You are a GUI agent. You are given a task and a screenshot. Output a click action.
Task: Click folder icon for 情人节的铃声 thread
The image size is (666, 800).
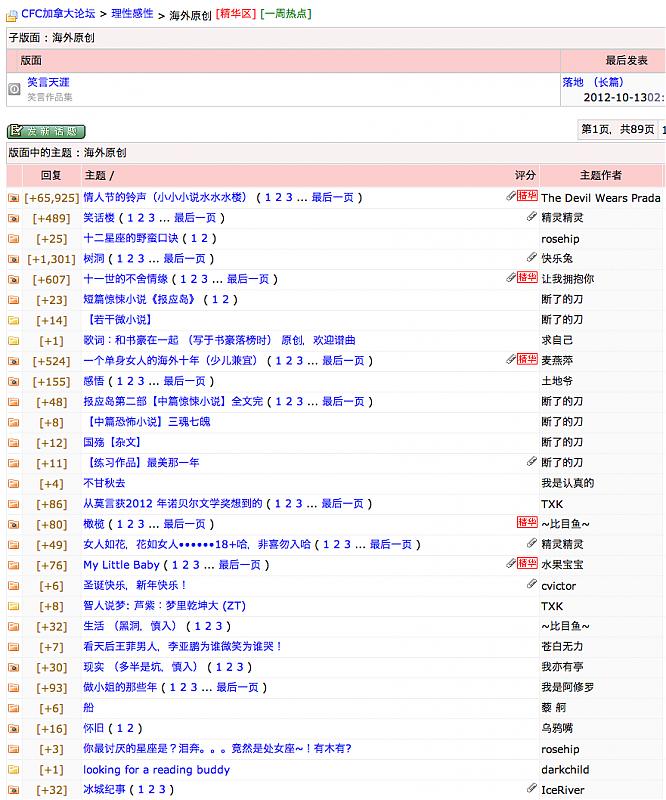(x=14, y=198)
